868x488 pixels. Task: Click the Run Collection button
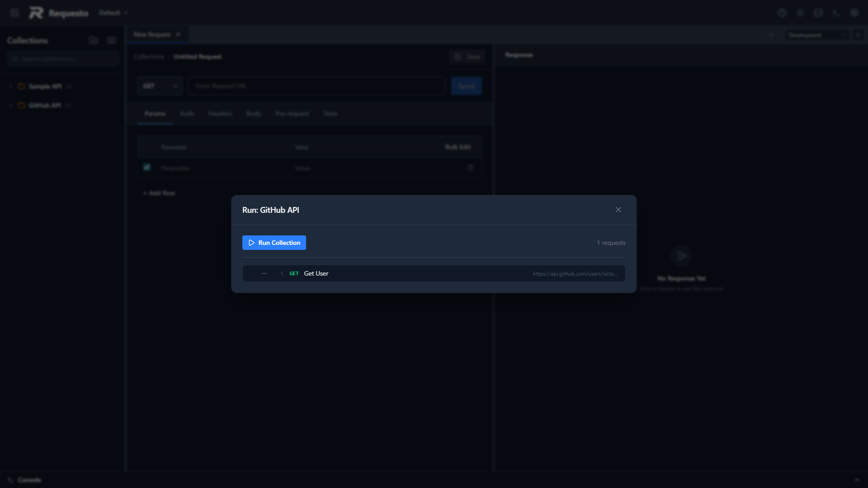tap(274, 243)
